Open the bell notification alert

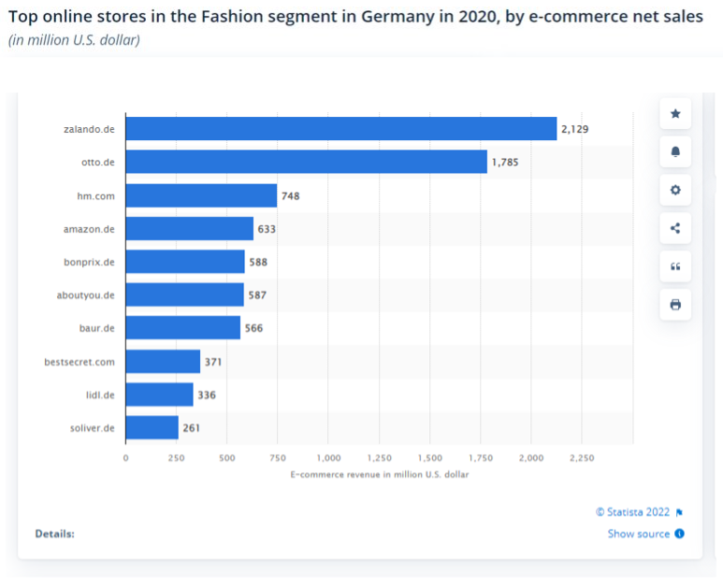pyautogui.click(x=675, y=151)
